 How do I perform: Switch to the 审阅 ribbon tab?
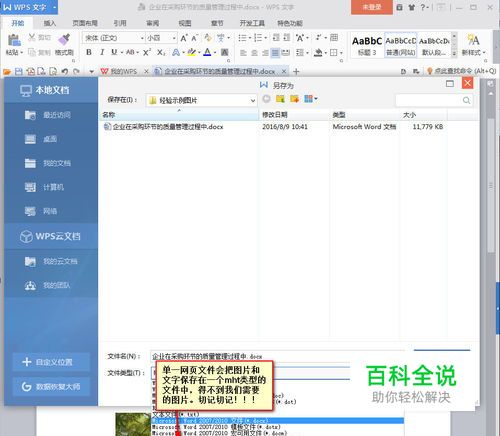coord(152,23)
